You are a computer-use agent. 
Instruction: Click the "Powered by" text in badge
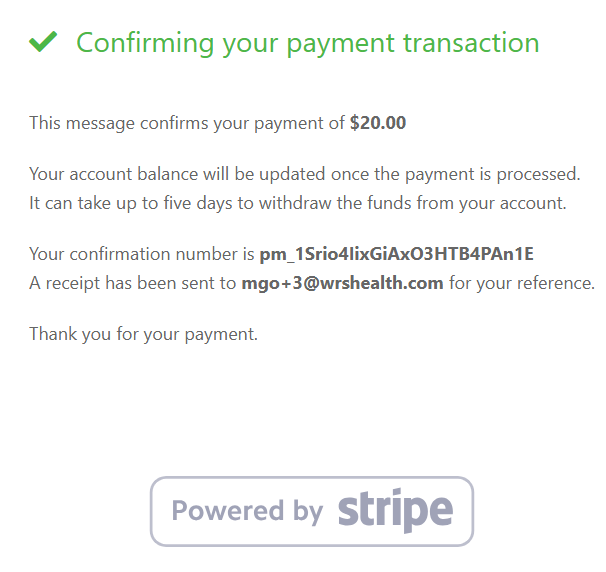(247, 511)
